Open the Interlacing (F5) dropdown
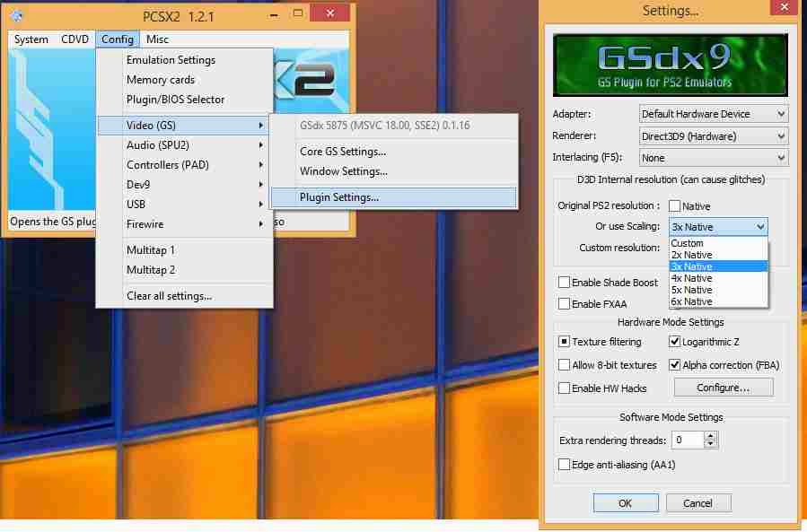The height and width of the screenshot is (532, 807). coord(778,158)
